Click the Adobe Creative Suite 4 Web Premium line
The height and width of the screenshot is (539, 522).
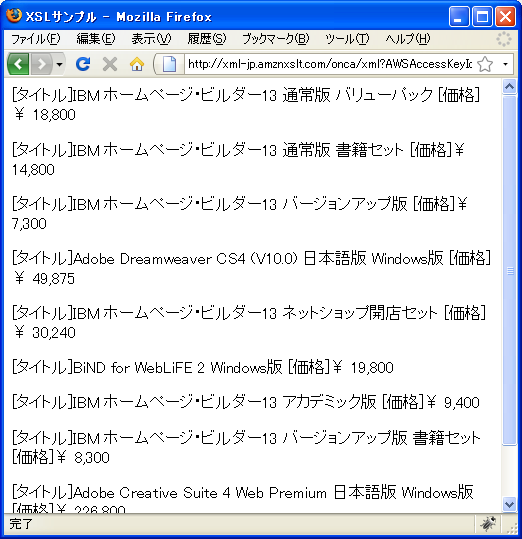[243, 493]
